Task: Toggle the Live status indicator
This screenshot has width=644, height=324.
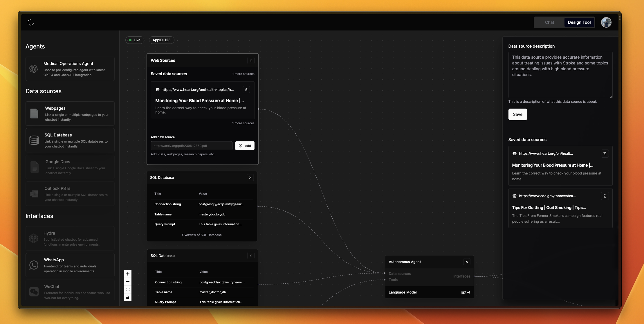Action: click(135, 40)
